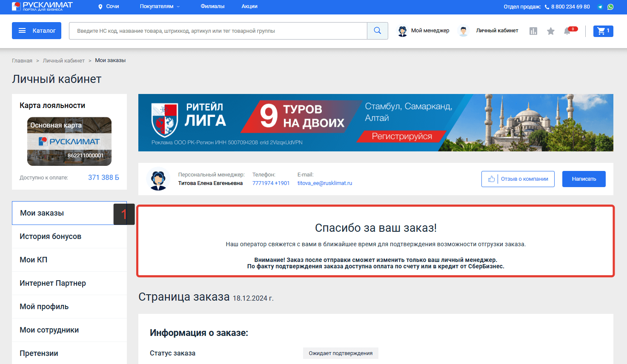Select Претензии in sidebar

tap(69, 353)
